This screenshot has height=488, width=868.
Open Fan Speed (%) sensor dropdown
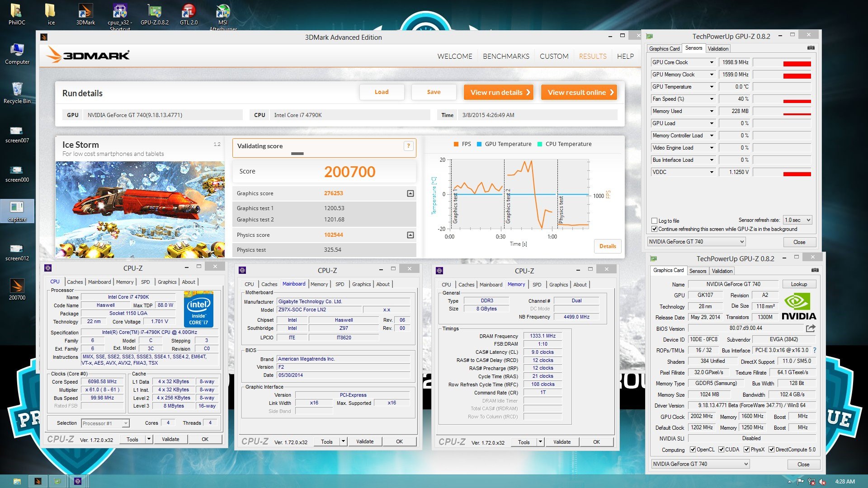click(711, 99)
